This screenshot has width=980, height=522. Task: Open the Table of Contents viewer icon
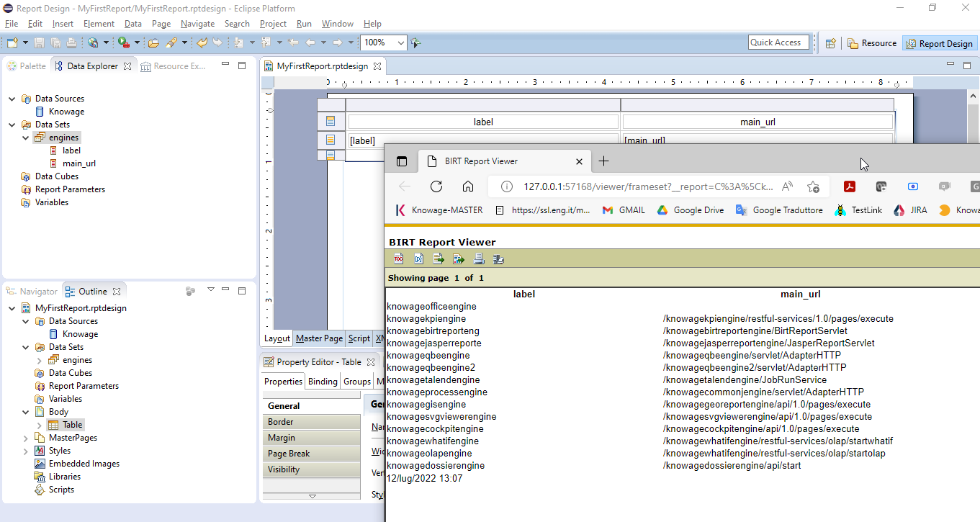398,258
